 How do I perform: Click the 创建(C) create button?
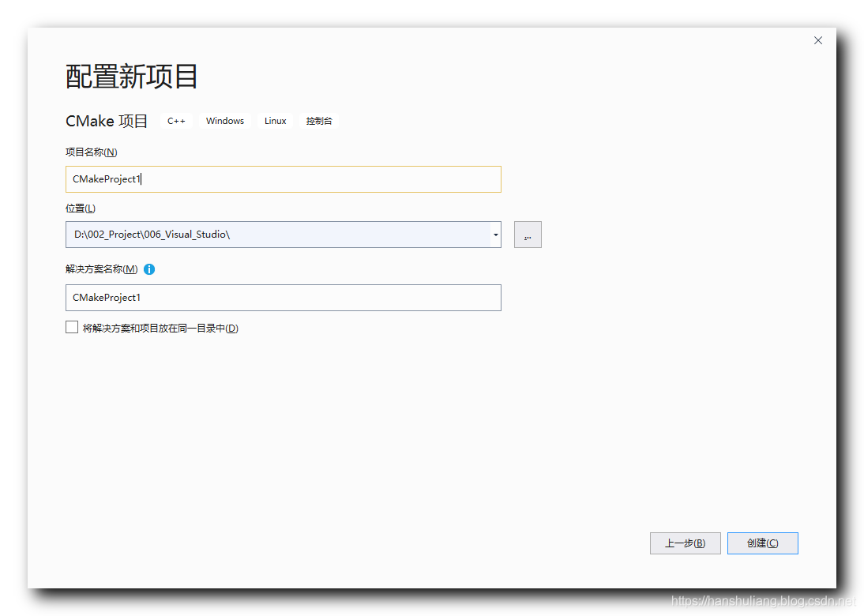[763, 543]
